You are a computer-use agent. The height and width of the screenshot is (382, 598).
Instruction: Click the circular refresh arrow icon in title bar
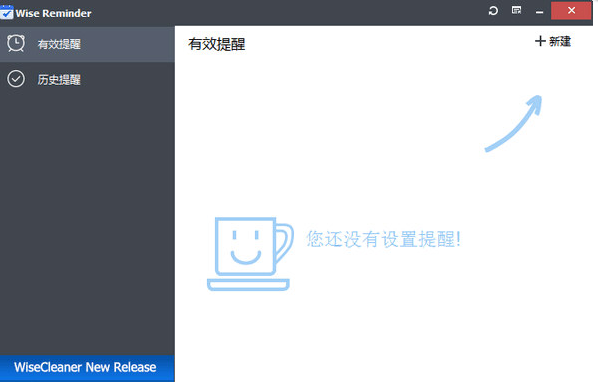pos(493,11)
